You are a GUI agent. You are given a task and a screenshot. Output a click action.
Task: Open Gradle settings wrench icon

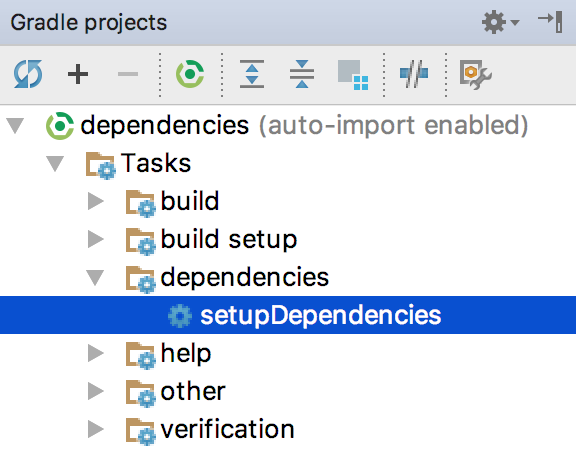tap(475, 75)
